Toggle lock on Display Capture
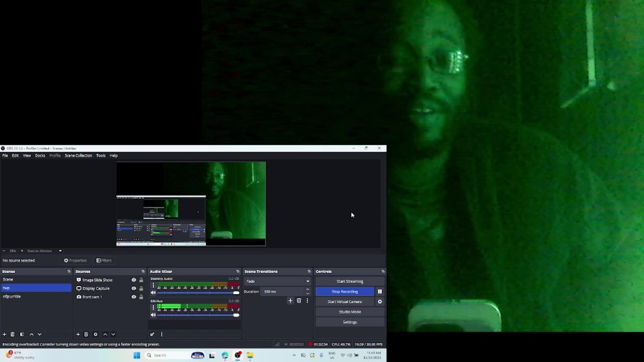This screenshot has height=362, width=644. 141,289
